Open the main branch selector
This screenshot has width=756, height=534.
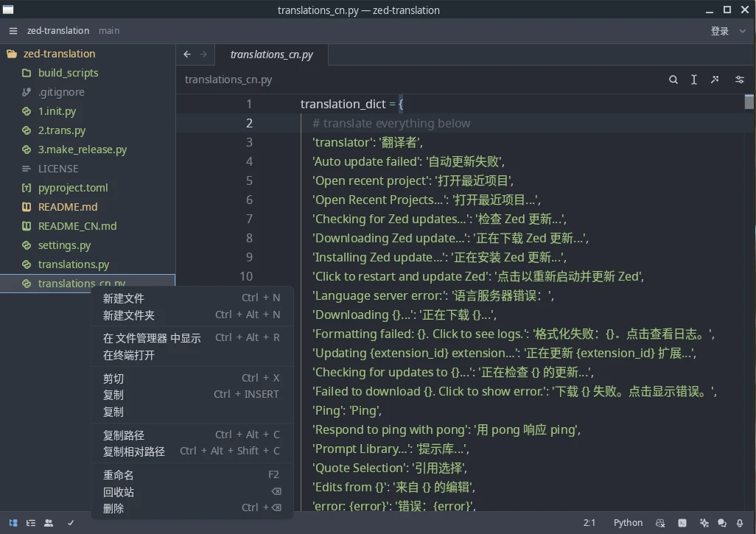tap(109, 31)
